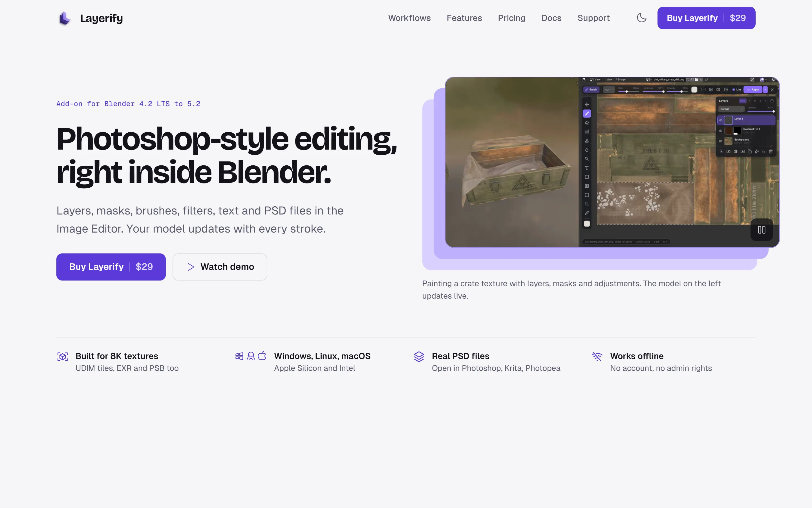This screenshot has width=812, height=508.
Task: Open the brush preset dropdown
Action: 609,90
